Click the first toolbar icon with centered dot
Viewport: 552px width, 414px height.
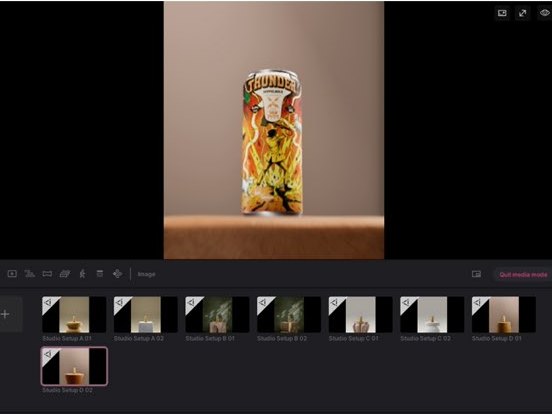(x=12, y=274)
